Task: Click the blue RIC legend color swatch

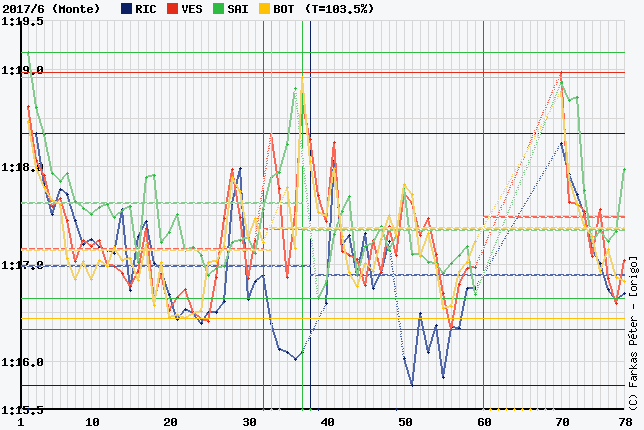Action: tap(126, 9)
